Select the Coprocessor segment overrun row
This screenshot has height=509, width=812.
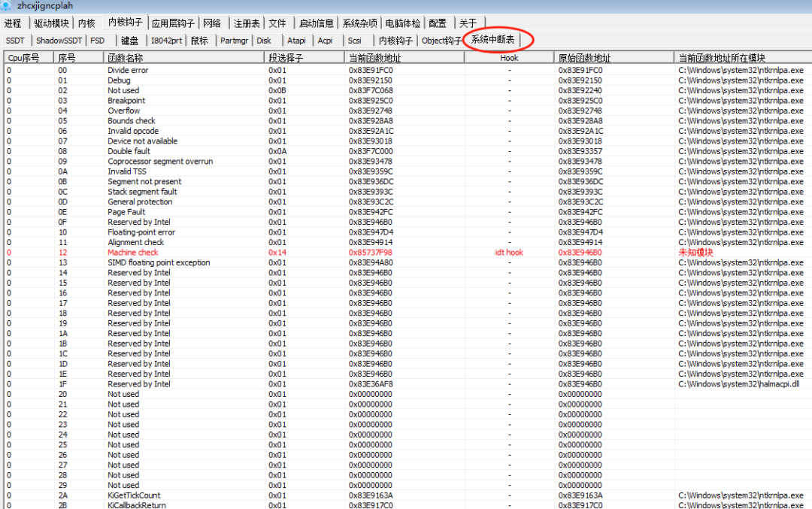click(x=408, y=161)
